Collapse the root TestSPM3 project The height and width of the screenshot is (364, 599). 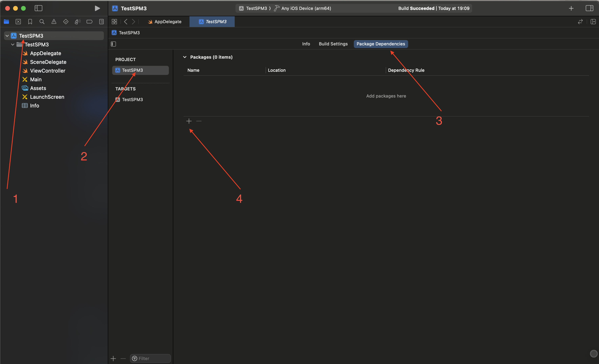pos(7,36)
